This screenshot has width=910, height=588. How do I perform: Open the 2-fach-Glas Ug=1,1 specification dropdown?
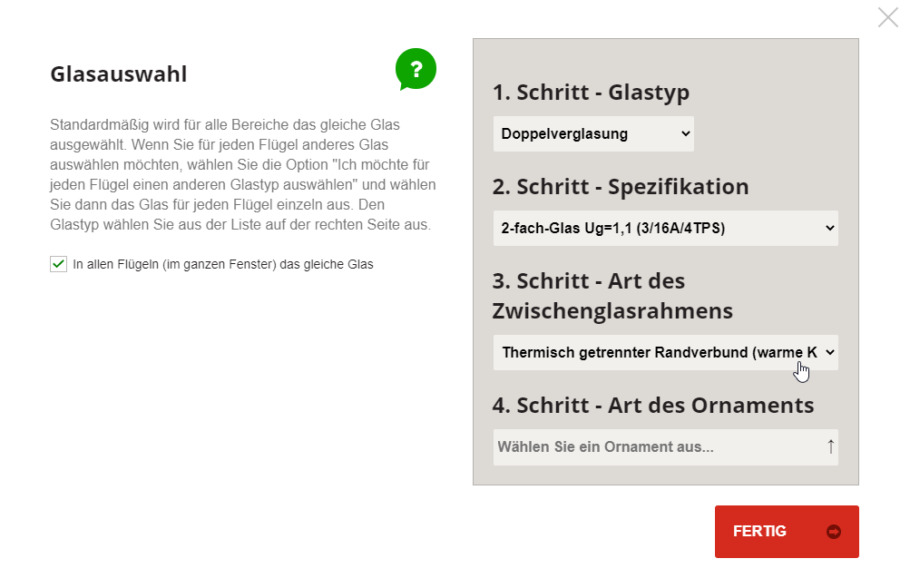pos(665,228)
